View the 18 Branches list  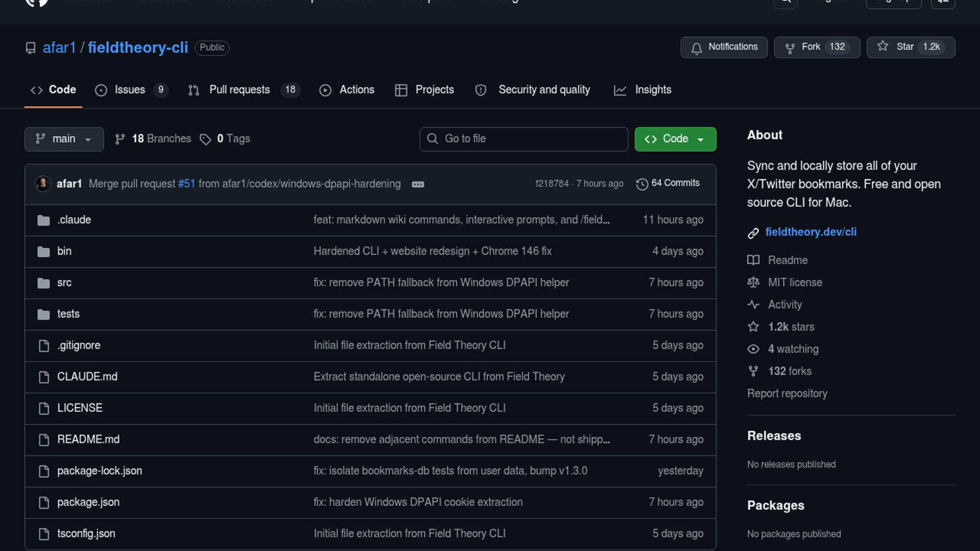coord(161,139)
